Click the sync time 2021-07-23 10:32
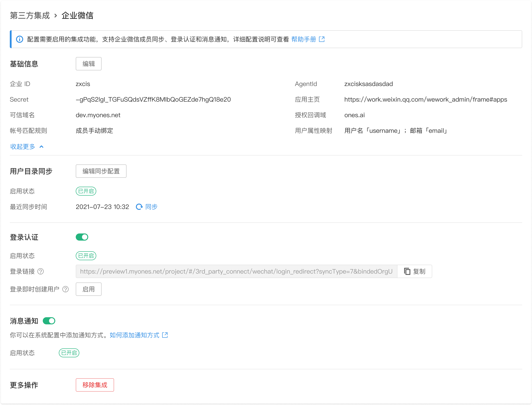 click(x=102, y=207)
